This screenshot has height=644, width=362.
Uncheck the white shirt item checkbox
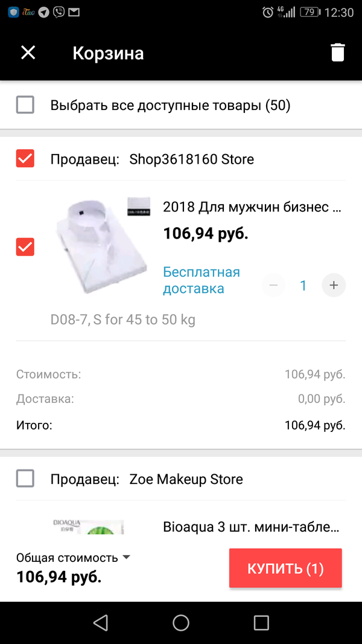[x=25, y=247]
